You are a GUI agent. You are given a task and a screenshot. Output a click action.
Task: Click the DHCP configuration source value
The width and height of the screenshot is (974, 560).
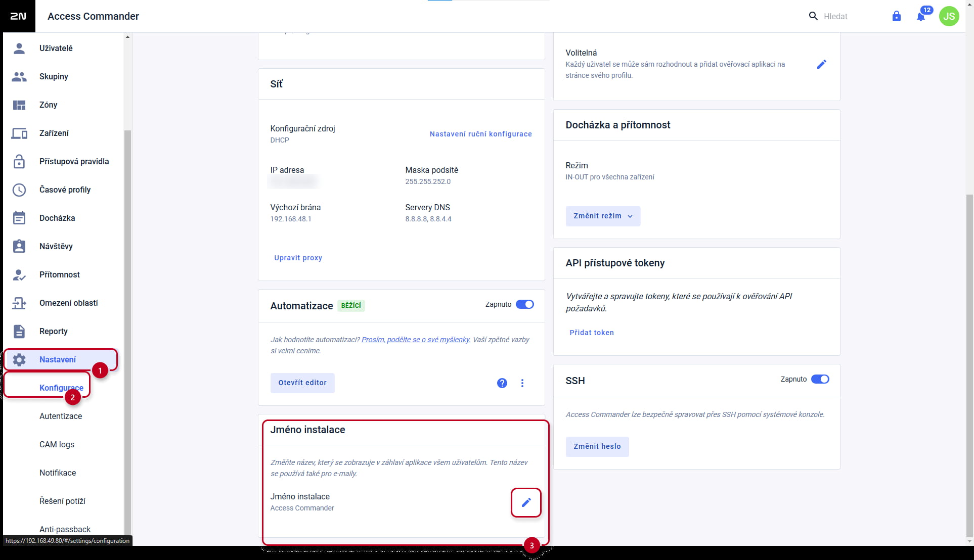pos(279,140)
